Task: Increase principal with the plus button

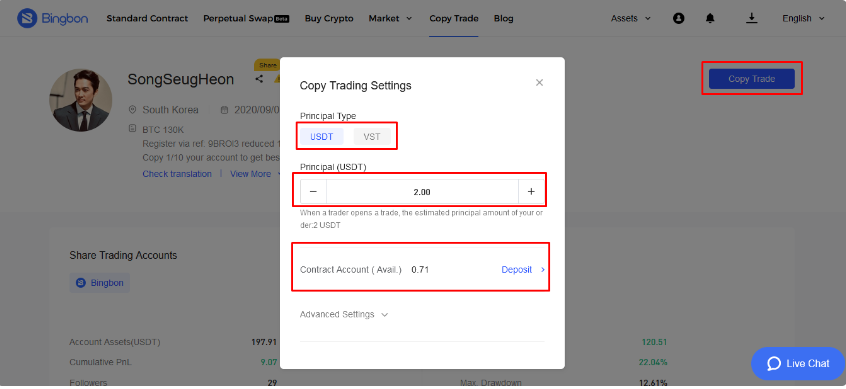Action: point(531,192)
